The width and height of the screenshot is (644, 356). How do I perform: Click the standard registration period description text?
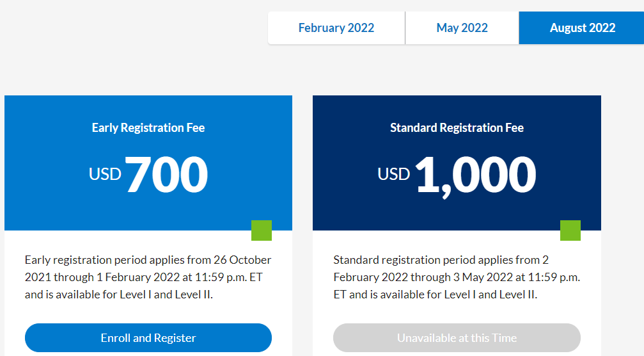[457, 277]
